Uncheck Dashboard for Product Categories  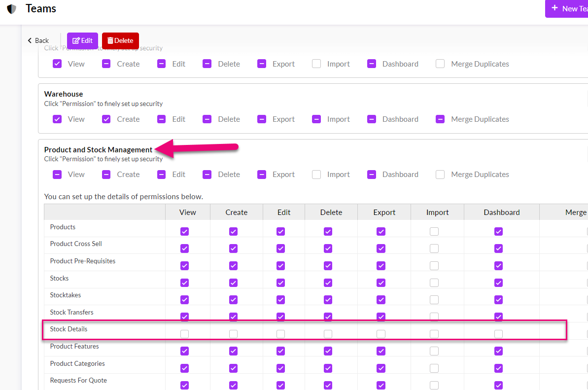498,368
